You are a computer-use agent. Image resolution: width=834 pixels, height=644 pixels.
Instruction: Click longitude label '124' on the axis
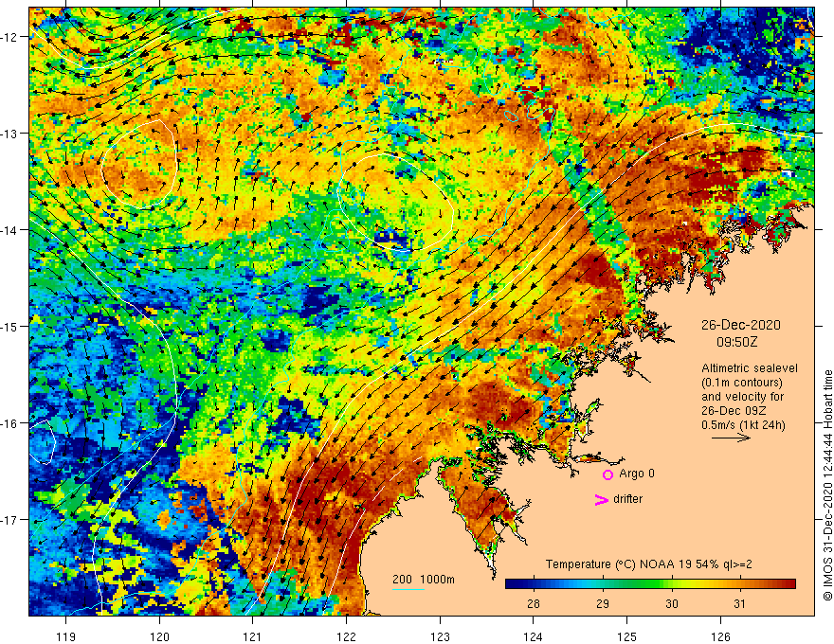point(534,636)
